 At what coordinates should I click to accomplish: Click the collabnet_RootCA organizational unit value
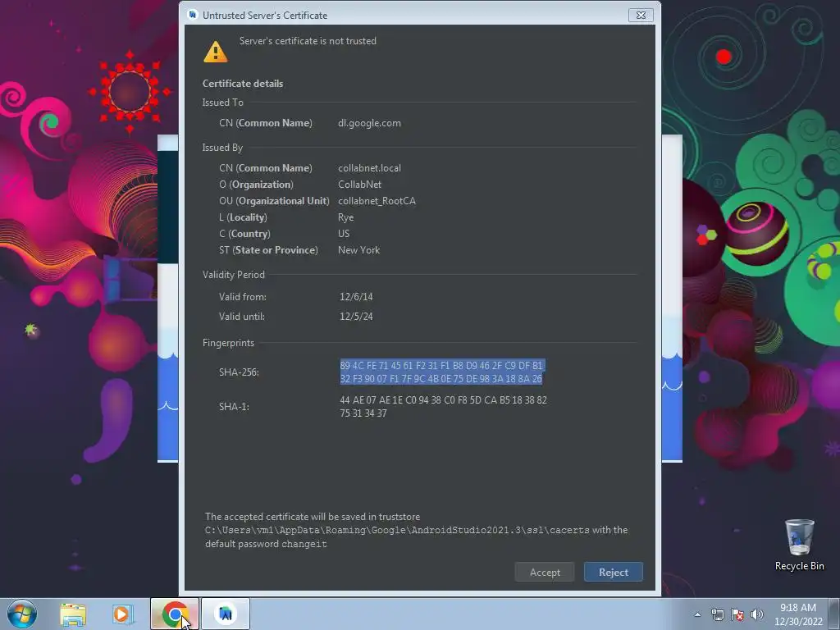click(x=377, y=201)
